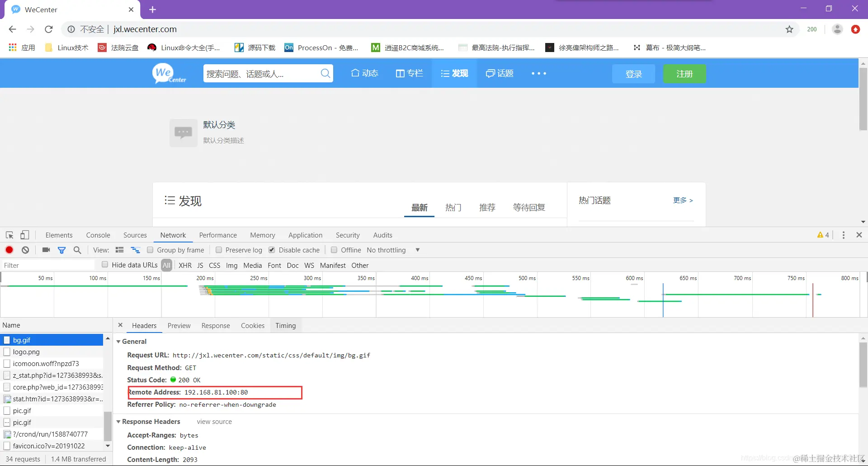The width and height of the screenshot is (868, 466).
Task: Open the Sources panel tab
Action: pyautogui.click(x=135, y=235)
